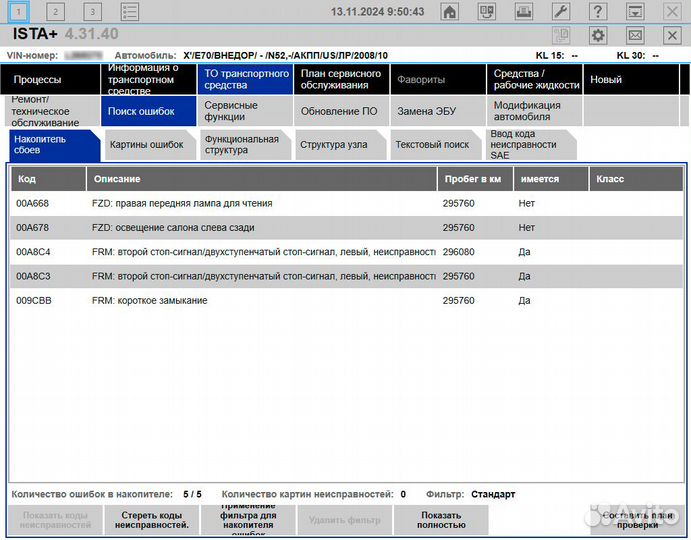Open Модификация автомобиля submenu

[535, 111]
